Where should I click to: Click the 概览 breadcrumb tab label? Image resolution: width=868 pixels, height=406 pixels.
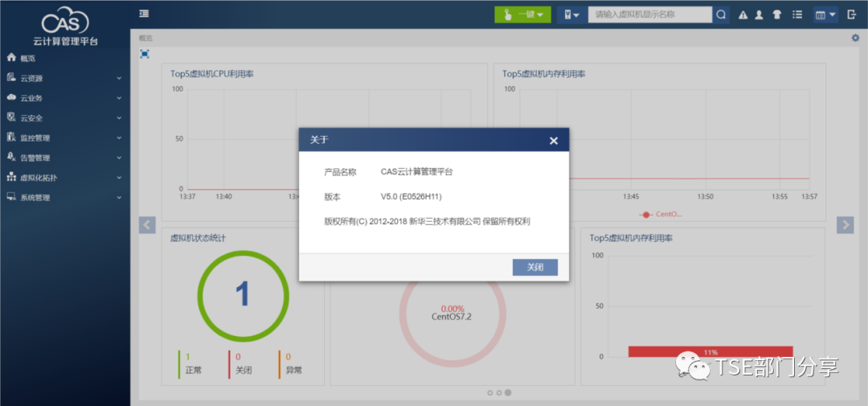pyautogui.click(x=145, y=39)
